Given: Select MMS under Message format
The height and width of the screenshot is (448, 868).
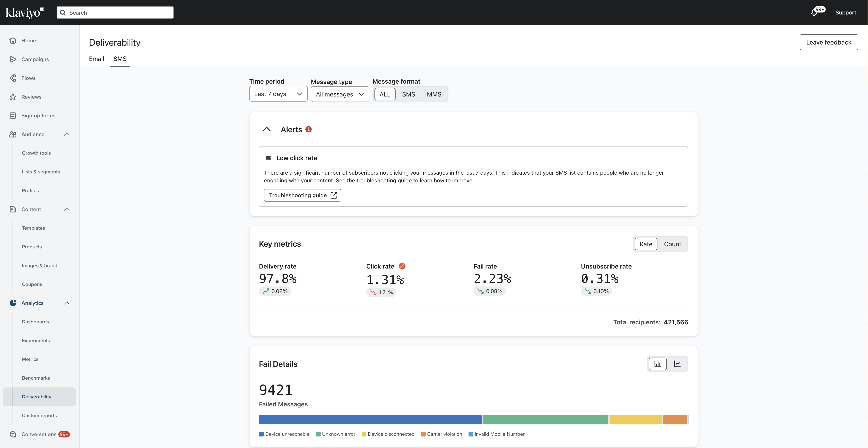Looking at the screenshot, I should (x=434, y=94).
